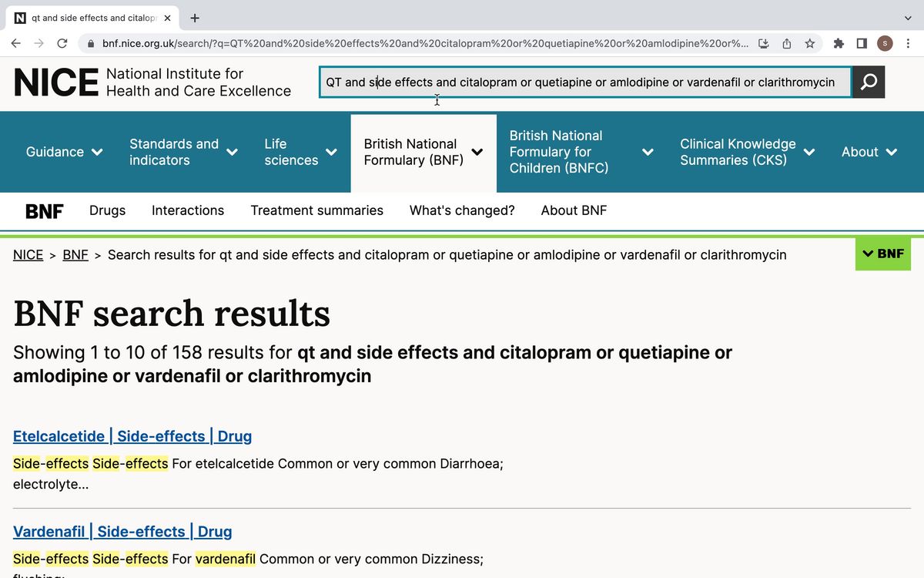Expand the Clinical Knowledge Summaries (CKS) menu
The height and width of the screenshot is (578, 924).
tap(747, 152)
